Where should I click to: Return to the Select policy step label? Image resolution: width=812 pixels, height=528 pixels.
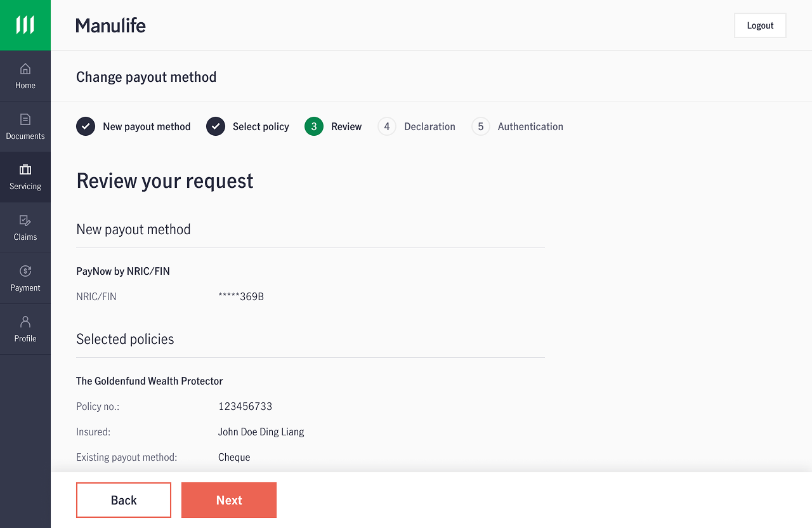(x=261, y=126)
